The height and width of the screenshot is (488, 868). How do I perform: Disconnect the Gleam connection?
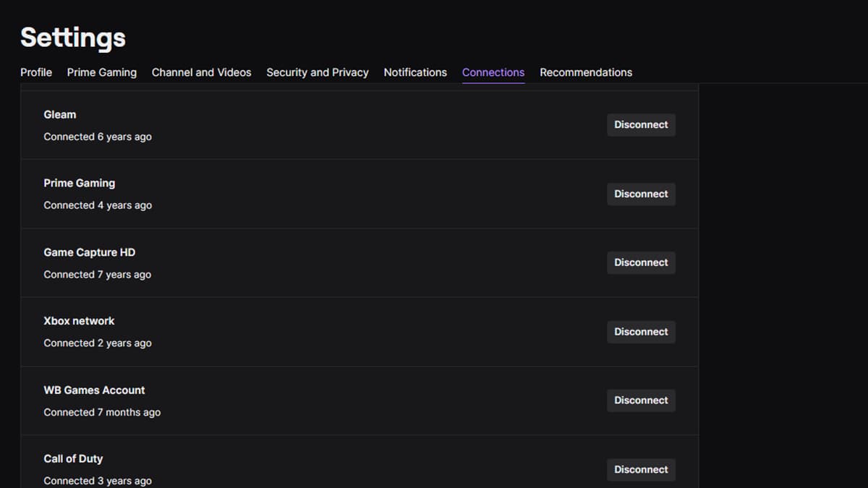point(641,125)
